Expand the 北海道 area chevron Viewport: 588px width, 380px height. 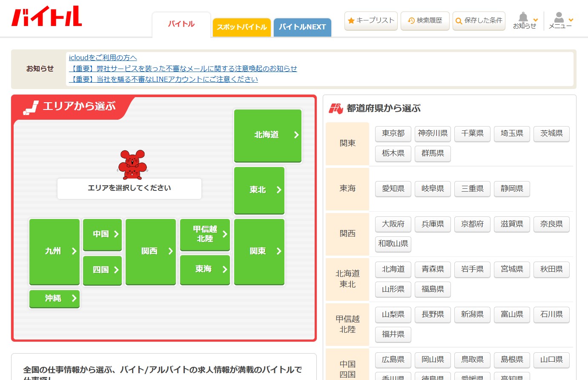point(296,135)
